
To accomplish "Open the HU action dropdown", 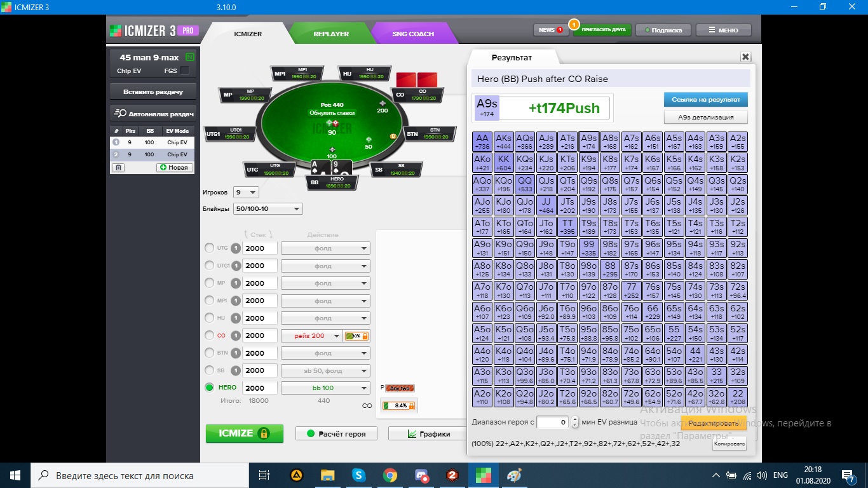I will [x=325, y=318].
